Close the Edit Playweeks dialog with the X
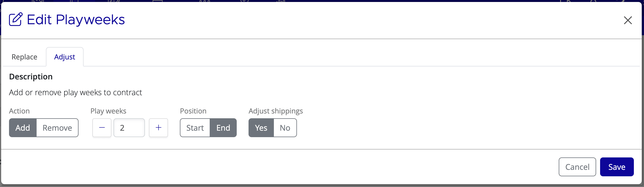 pyautogui.click(x=628, y=20)
